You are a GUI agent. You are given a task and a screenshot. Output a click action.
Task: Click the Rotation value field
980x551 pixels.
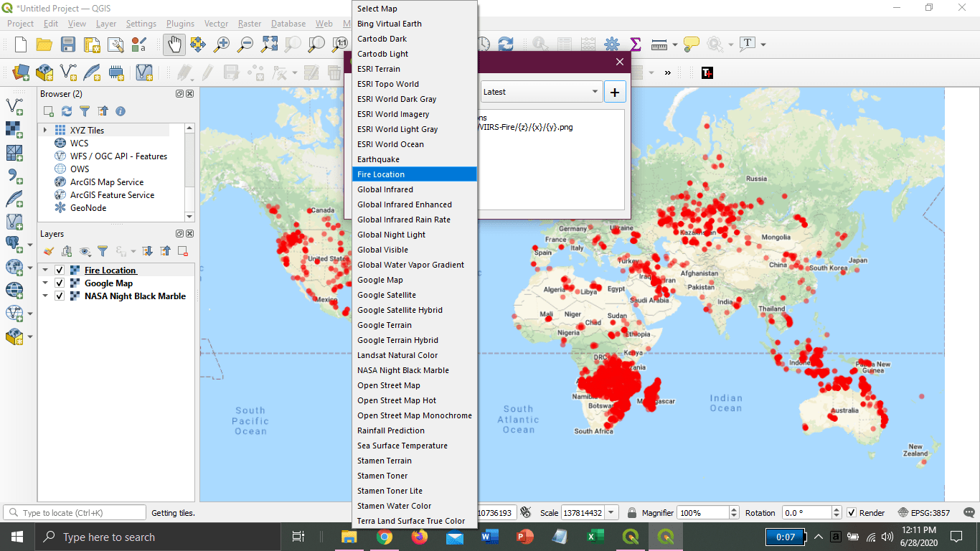806,513
